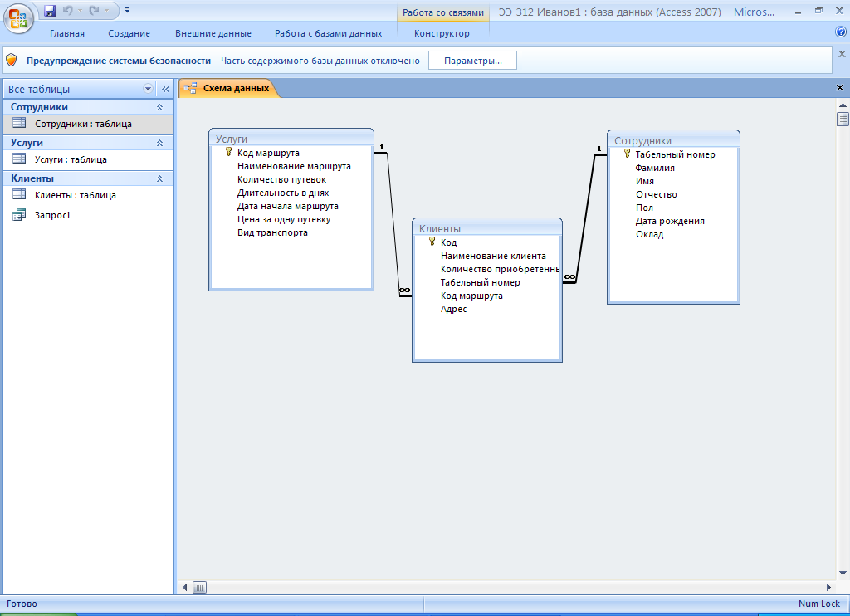Click the table icon next to Сотрудники : таблица
Viewport: 850px width, 616px height.
pos(19,123)
